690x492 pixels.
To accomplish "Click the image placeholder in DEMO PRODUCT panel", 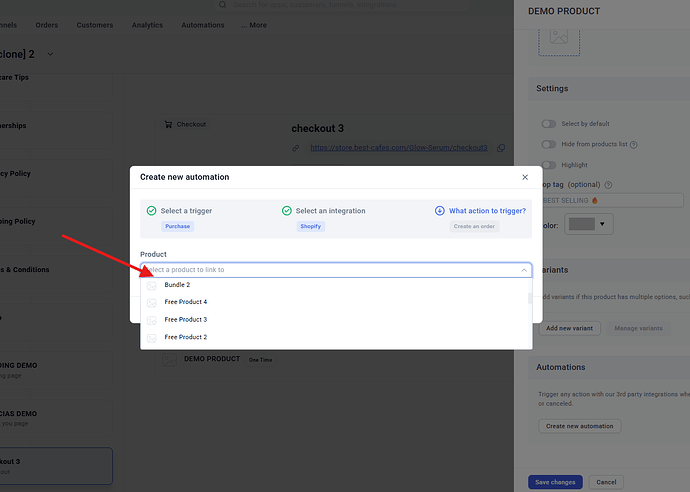I will (558, 37).
